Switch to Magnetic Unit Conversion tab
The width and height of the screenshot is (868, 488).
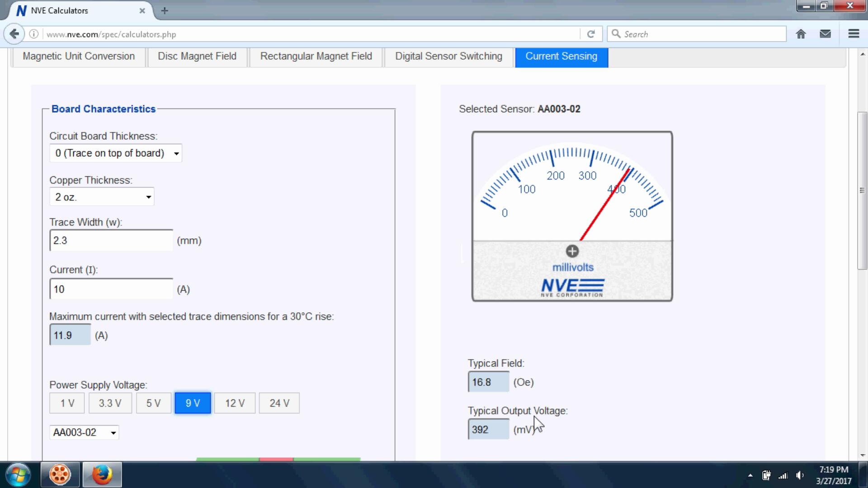tap(79, 56)
